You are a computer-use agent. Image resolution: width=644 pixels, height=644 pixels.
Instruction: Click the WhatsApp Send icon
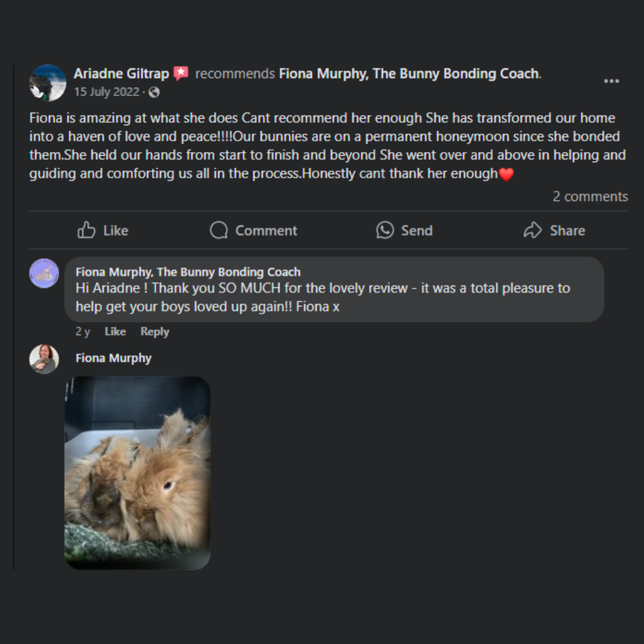pyautogui.click(x=385, y=230)
